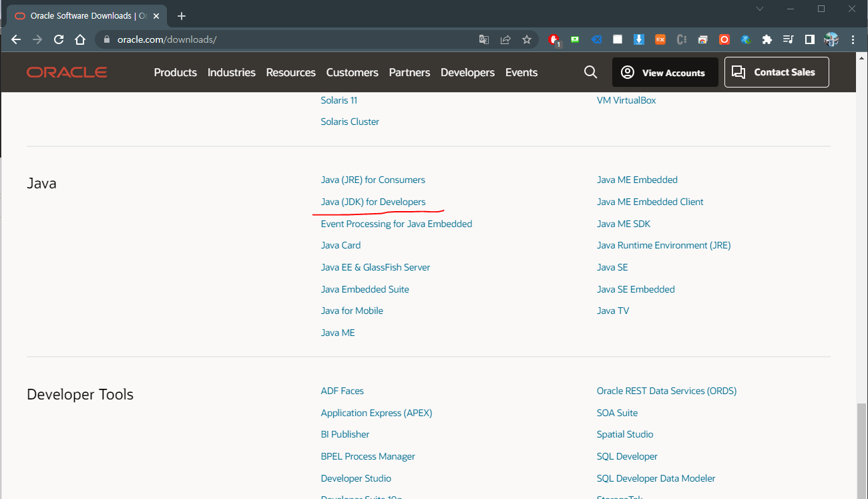Open the gray C extension icon

[x=682, y=39]
